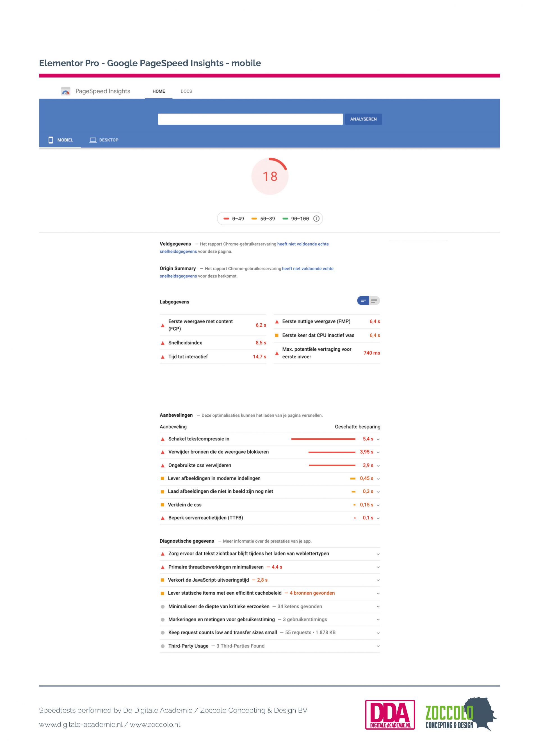This screenshot has width=539, height=756.
Task: Click orange savings bar for 'Lever afbeeldingen'
Action: [353, 479]
